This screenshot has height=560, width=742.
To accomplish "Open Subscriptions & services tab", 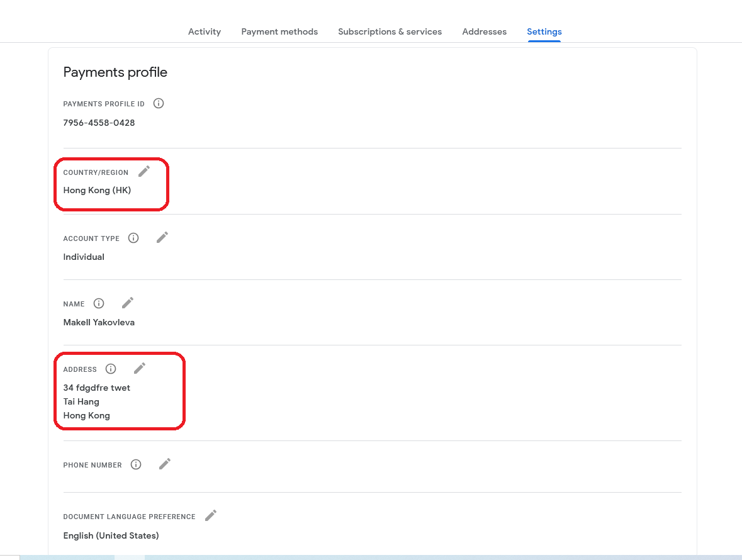I will pos(390,31).
